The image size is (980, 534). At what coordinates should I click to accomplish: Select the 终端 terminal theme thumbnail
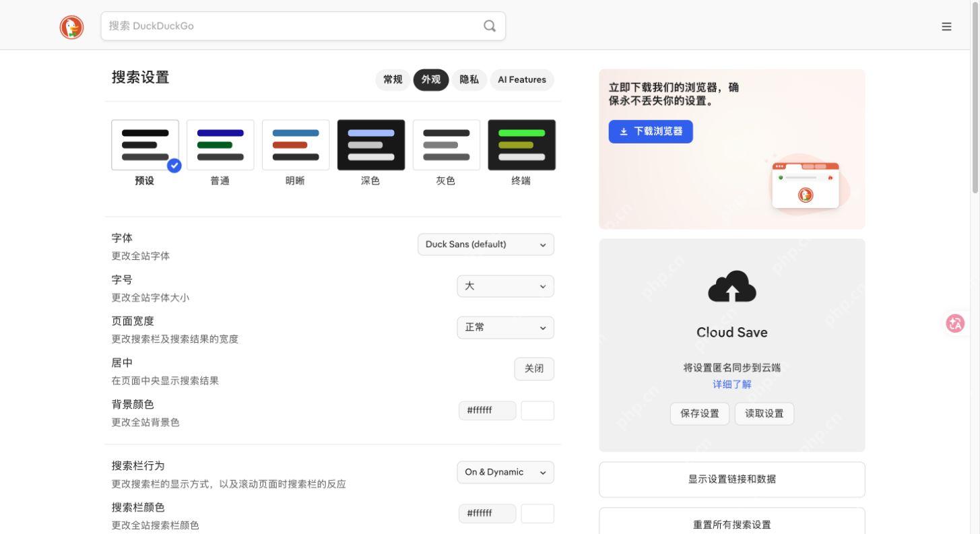click(522, 145)
